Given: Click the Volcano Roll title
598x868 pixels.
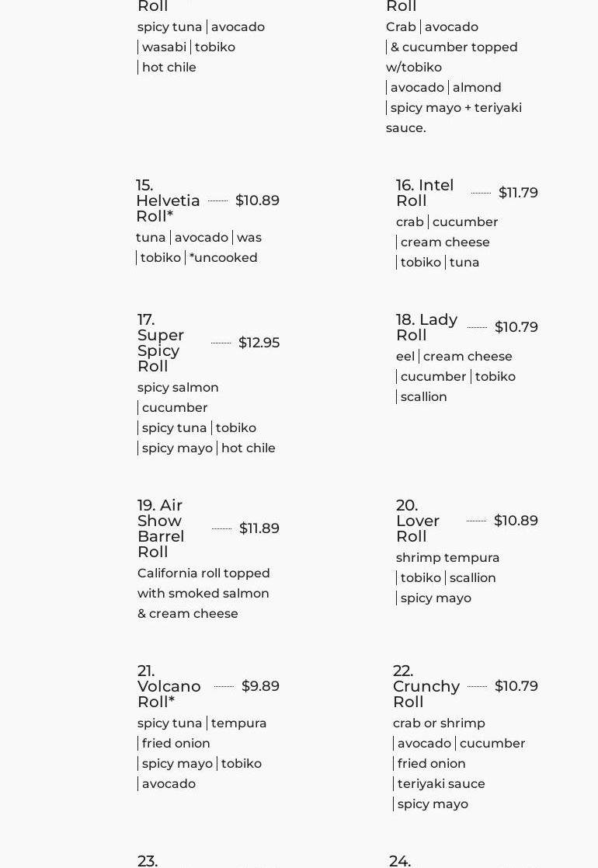Looking at the screenshot, I should coord(169,686).
